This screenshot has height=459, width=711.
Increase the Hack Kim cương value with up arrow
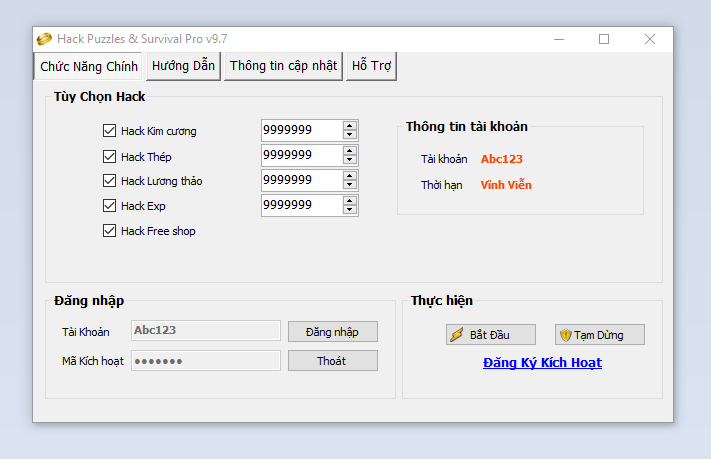pyautogui.click(x=349, y=126)
